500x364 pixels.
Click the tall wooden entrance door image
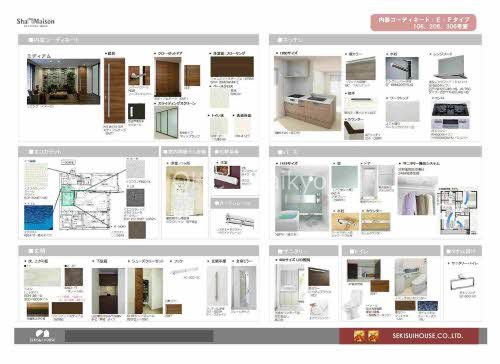click(x=114, y=91)
